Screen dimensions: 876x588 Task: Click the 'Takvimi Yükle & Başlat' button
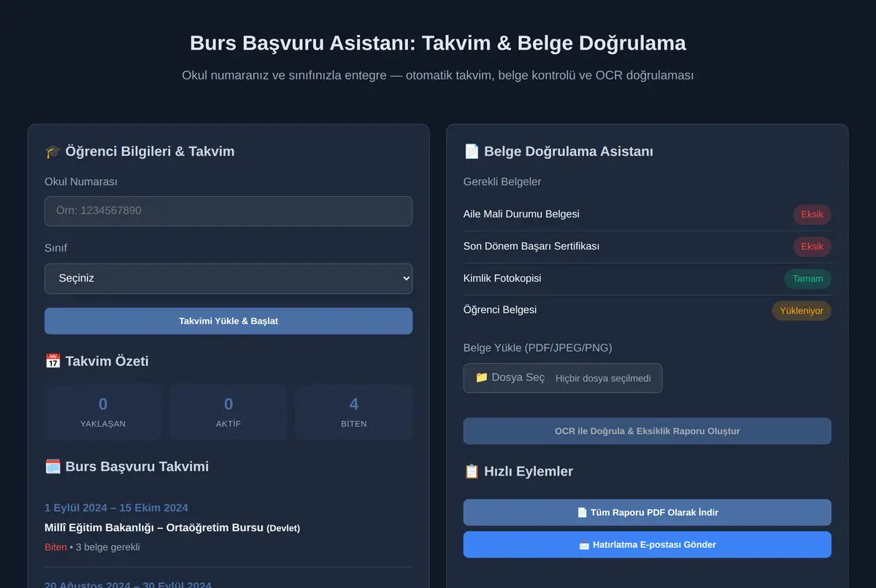[228, 321]
